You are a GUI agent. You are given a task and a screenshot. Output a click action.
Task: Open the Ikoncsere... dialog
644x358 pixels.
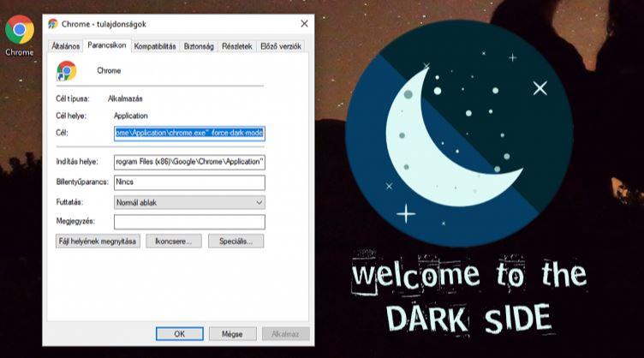pos(173,241)
